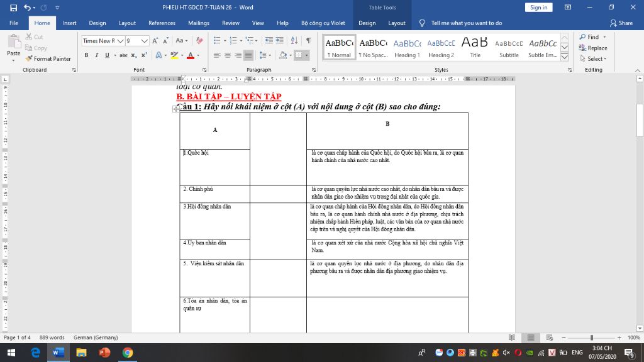Click the zoom slider handle

tap(592, 337)
